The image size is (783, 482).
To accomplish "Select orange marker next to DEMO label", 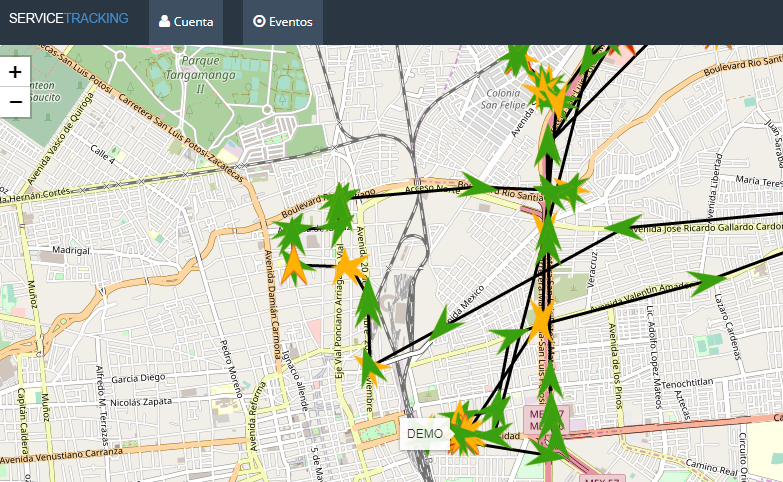I will coord(464,430).
